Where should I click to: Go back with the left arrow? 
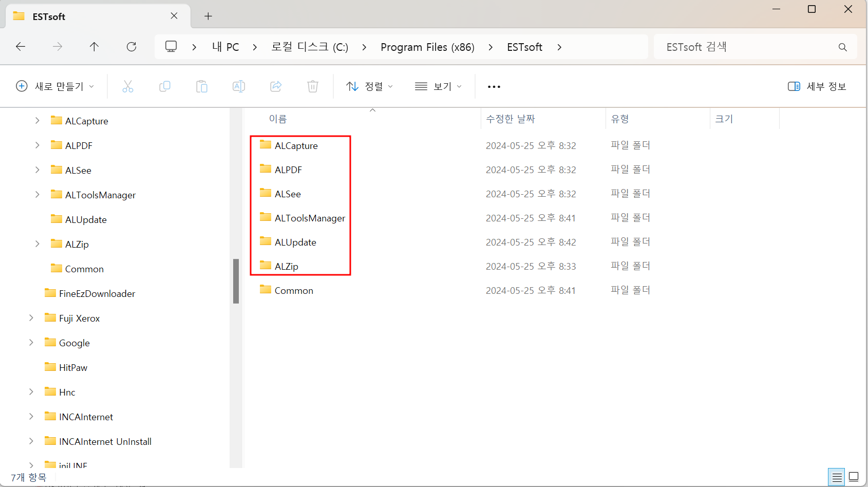click(21, 47)
